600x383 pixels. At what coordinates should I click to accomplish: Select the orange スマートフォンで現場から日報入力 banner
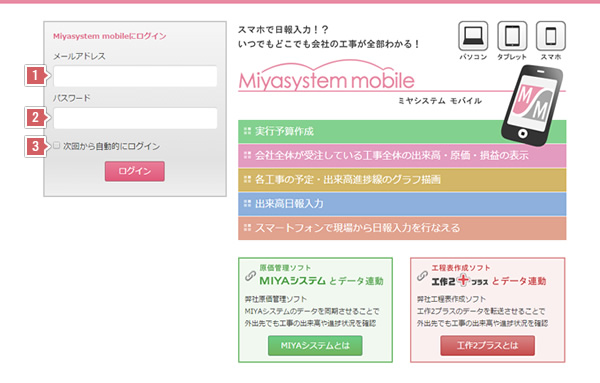pyautogui.click(x=402, y=228)
